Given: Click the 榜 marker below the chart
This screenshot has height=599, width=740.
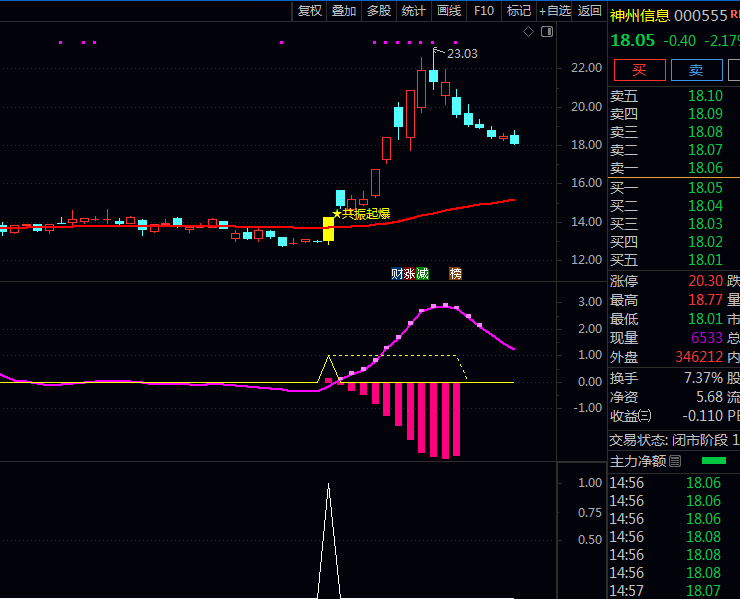Looking at the screenshot, I should 456,273.
